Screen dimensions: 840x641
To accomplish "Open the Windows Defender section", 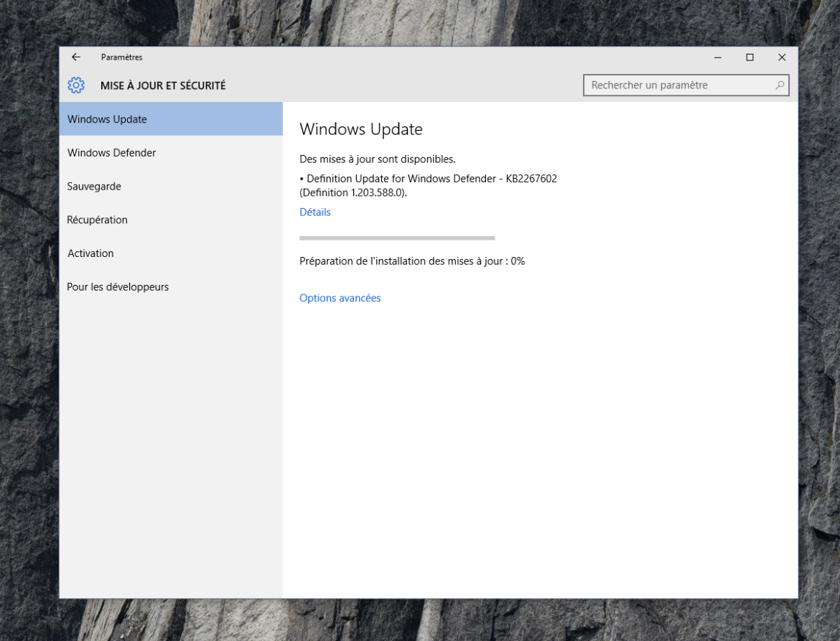I will pos(111,153).
